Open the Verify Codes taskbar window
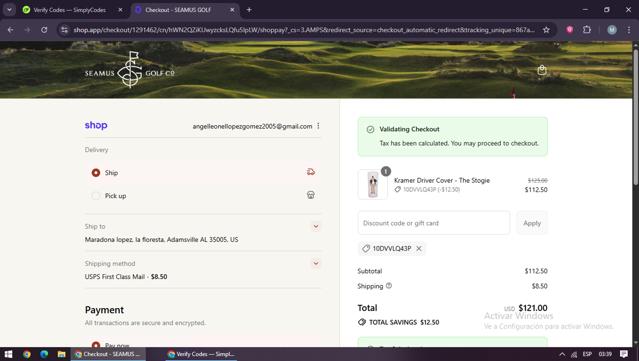The height and width of the screenshot is (361, 639). click(202, 354)
